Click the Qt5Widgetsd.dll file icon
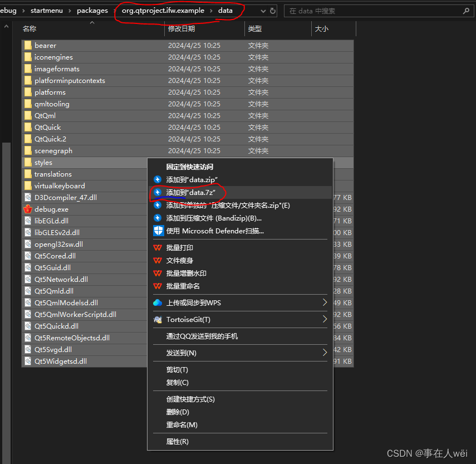476x464 pixels. coord(28,361)
